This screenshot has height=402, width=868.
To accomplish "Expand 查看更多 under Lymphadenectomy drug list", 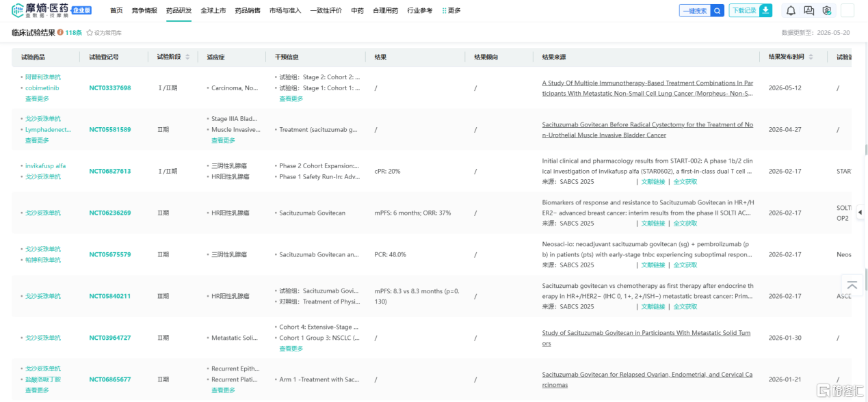I will click(37, 140).
